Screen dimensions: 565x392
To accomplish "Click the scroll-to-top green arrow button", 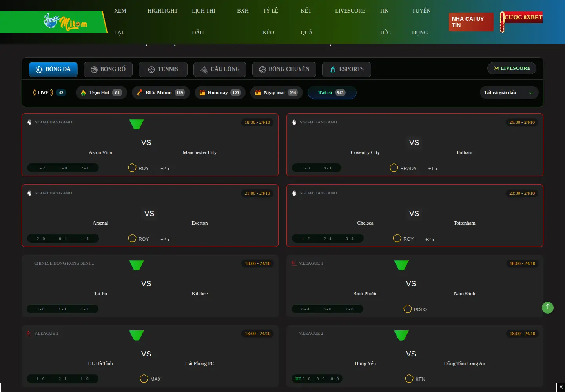I will coord(548,307).
